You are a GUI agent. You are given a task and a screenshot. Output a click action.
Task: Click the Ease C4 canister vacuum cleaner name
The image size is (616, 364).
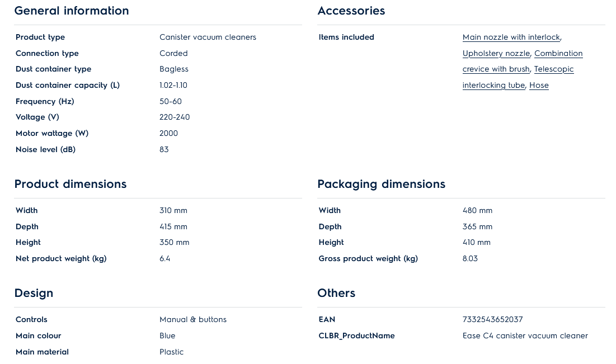click(x=525, y=336)
